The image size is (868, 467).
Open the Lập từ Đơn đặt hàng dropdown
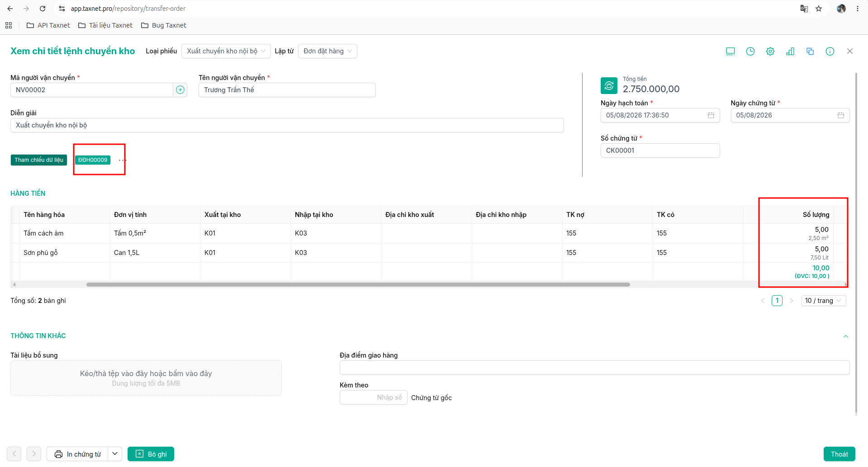327,51
